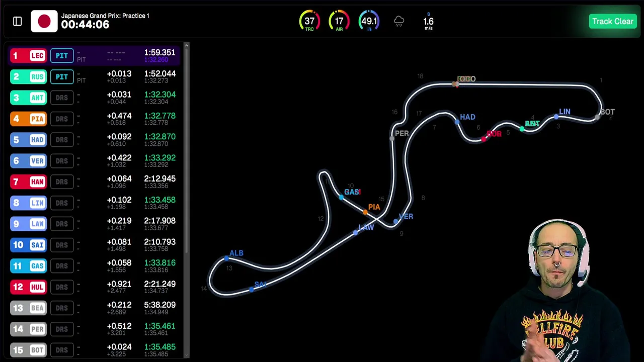Select LIN driver tag in position 8
This screenshot has height=362, width=644.
pyautogui.click(x=28, y=203)
